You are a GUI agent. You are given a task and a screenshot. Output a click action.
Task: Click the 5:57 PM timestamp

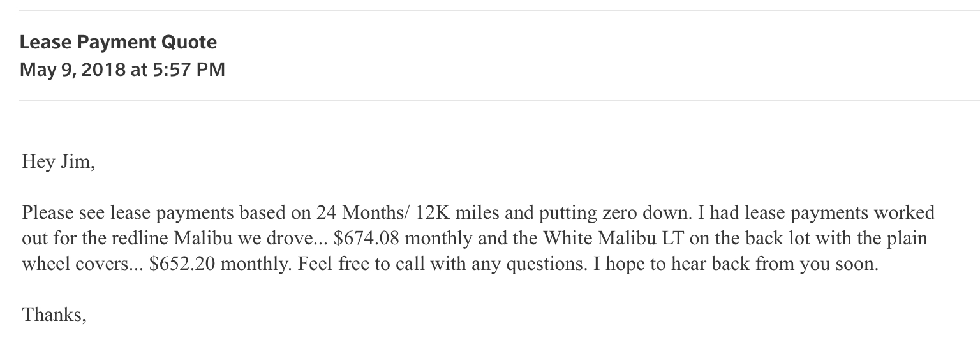(x=188, y=69)
